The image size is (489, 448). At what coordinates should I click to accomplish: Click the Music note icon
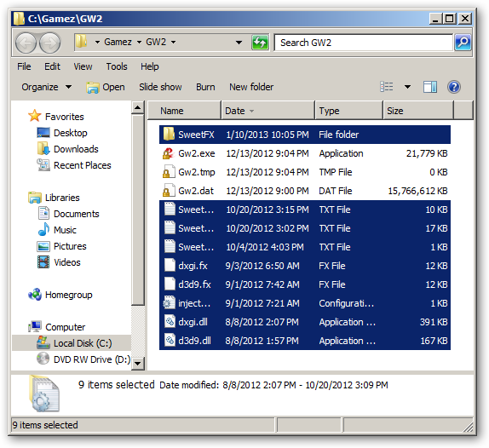tap(43, 229)
